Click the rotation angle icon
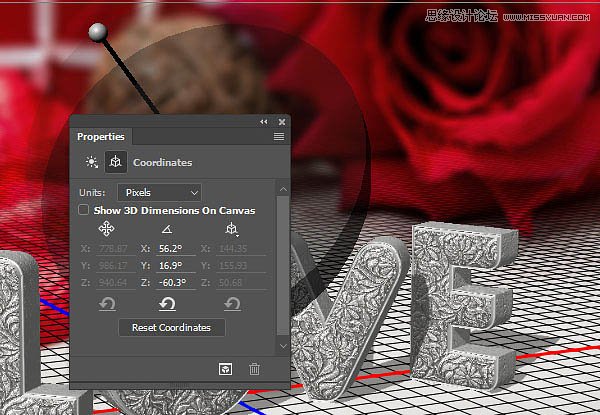Screen dimensions: 600x415 [x=167, y=229]
